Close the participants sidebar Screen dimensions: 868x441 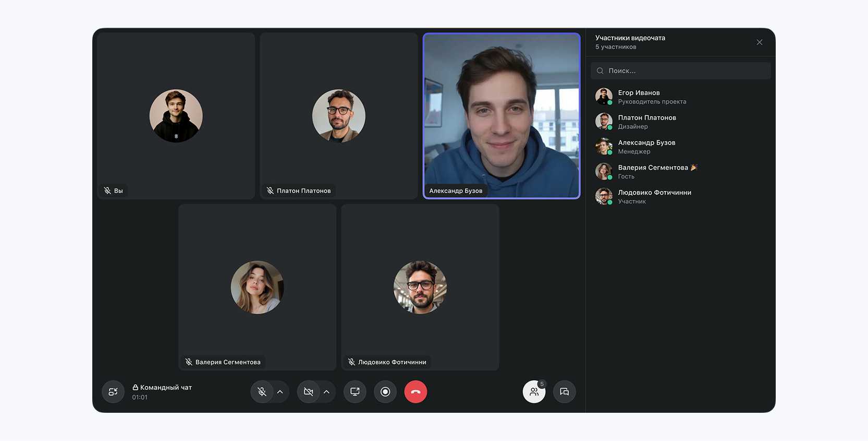coord(759,42)
